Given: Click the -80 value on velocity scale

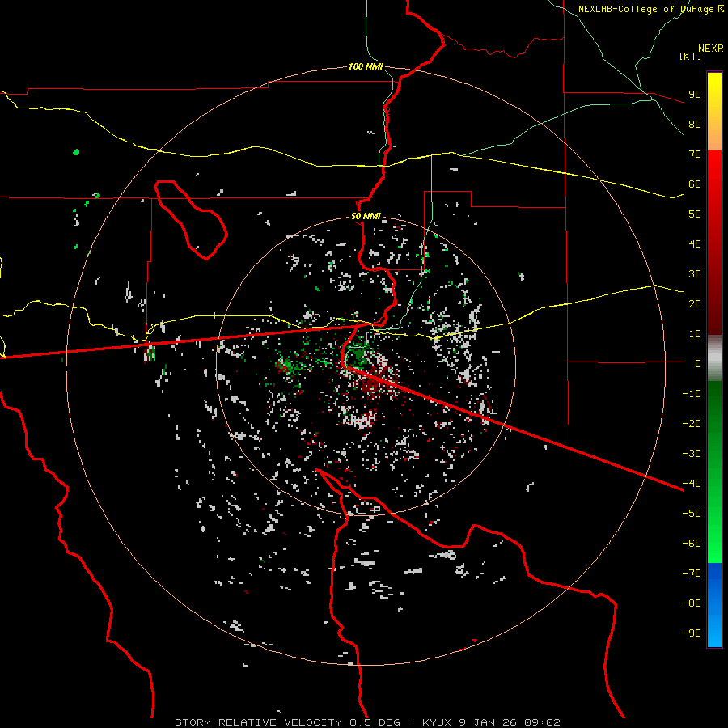Looking at the screenshot, I should point(692,603).
